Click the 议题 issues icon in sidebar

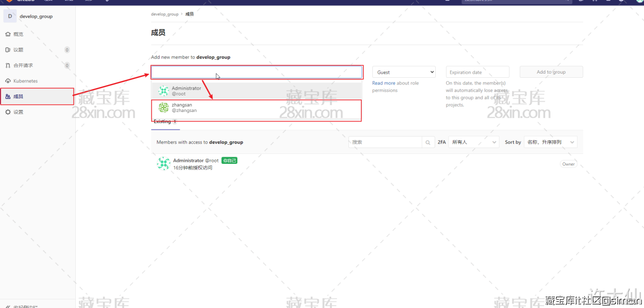click(8, 50)
